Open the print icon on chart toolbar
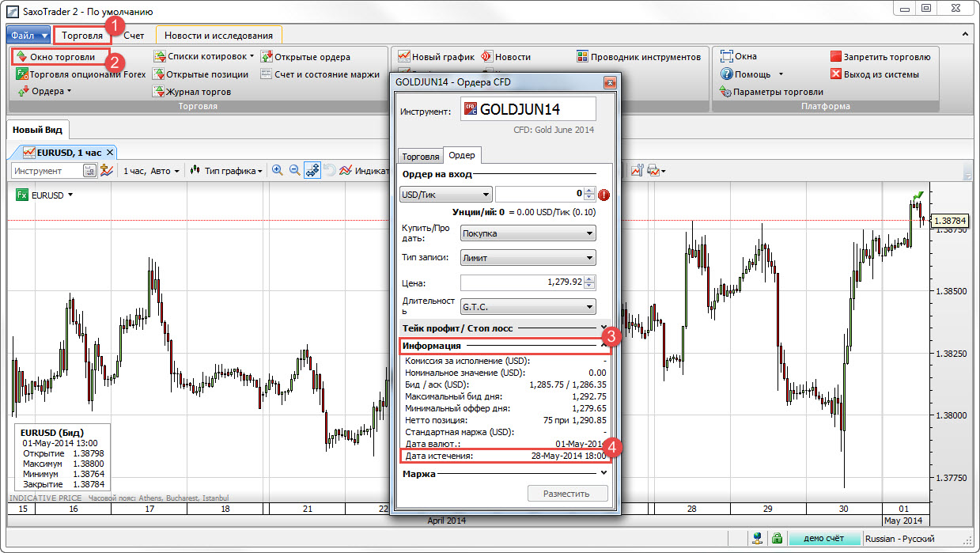Image resolution: width=980 pixels, height=553 pixels. pyautogui.click(x=653, y=170)
